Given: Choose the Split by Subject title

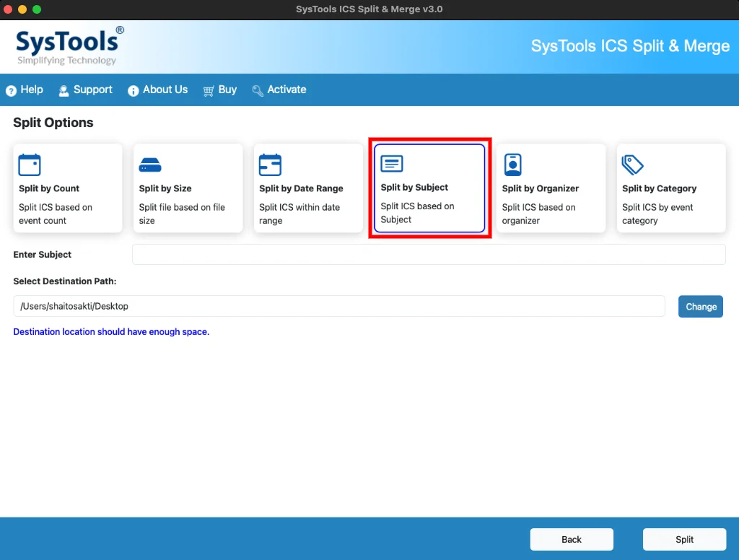Looking at the screenshot, I should 414,188.
